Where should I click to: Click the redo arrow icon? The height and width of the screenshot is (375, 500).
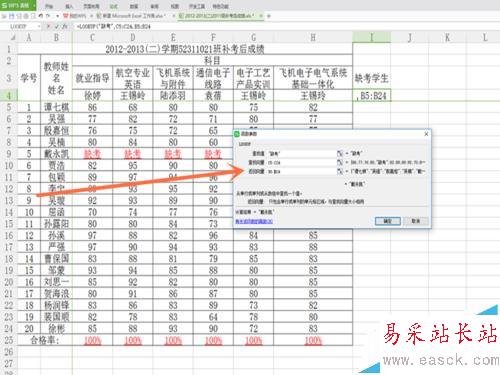tap(48, 16)
